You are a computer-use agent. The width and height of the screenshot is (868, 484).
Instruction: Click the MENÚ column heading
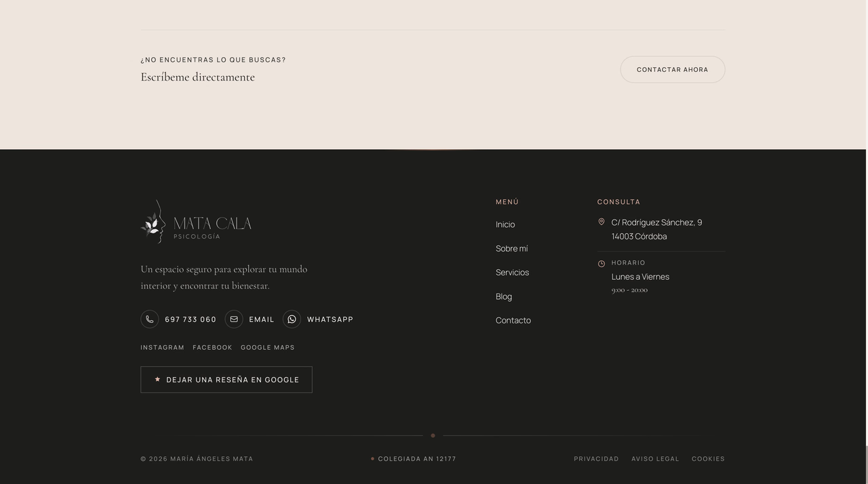(x=507, y=202)
